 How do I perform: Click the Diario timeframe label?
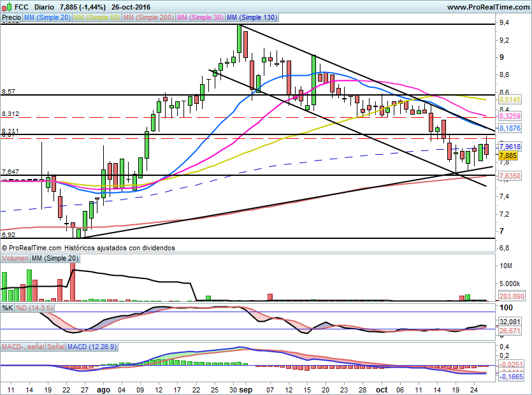pyautogui.click(x=44, y=7)
